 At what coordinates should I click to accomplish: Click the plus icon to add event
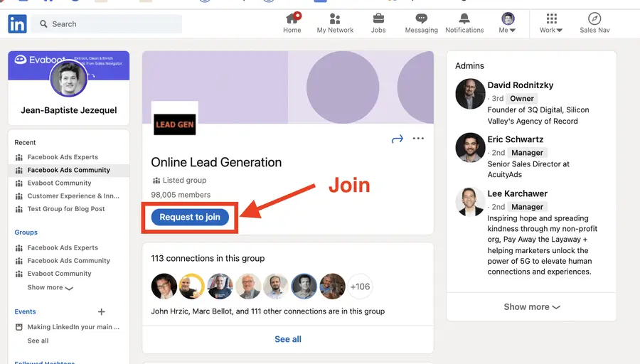[x=102, y=312]
